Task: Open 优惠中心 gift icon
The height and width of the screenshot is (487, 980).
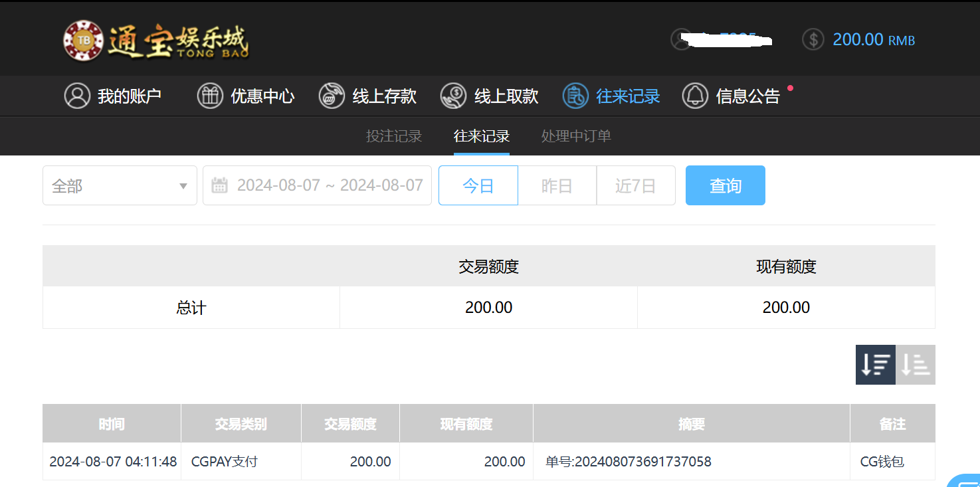Action: (x=210, y=96)
